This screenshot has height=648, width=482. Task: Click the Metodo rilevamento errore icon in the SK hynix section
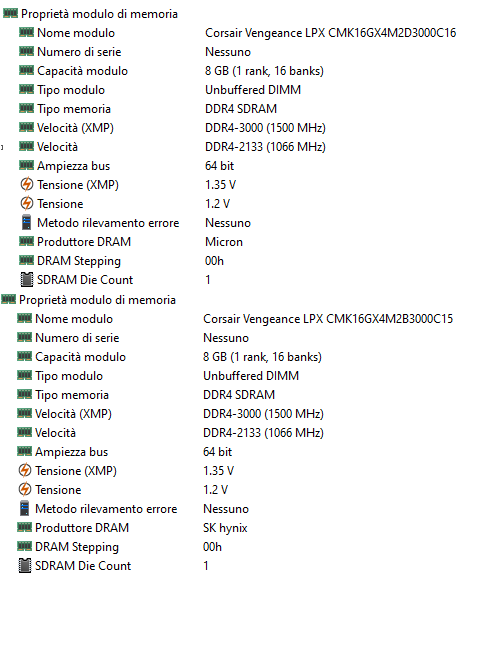click(x=24, y=508)
